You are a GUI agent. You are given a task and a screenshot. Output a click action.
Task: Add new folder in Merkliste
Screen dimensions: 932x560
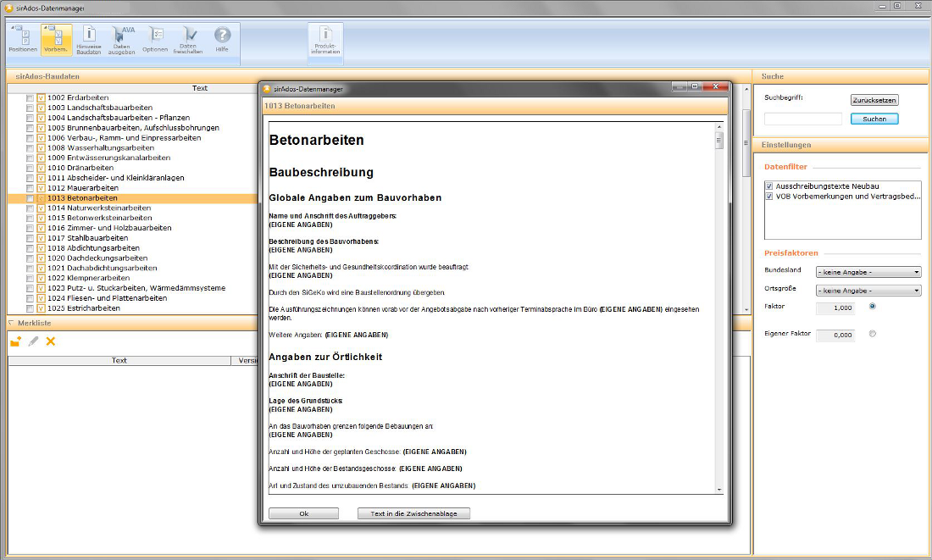(x=15, y=341)
